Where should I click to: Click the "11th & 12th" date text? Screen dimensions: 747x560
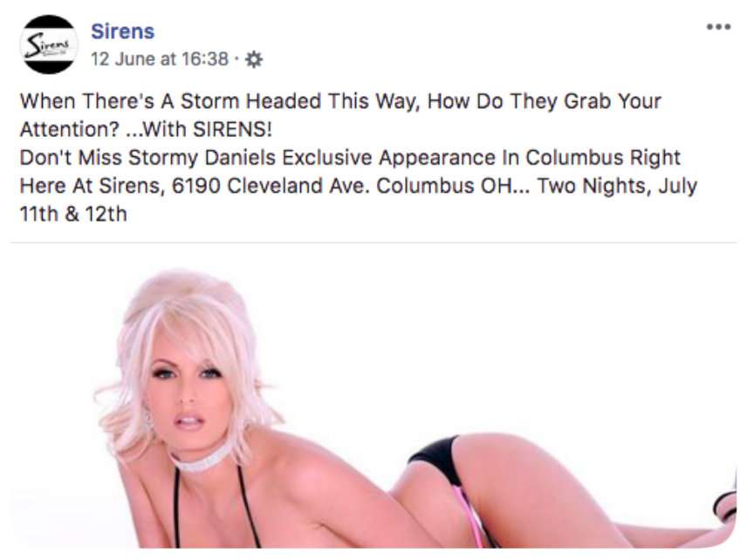pos(73,215)
